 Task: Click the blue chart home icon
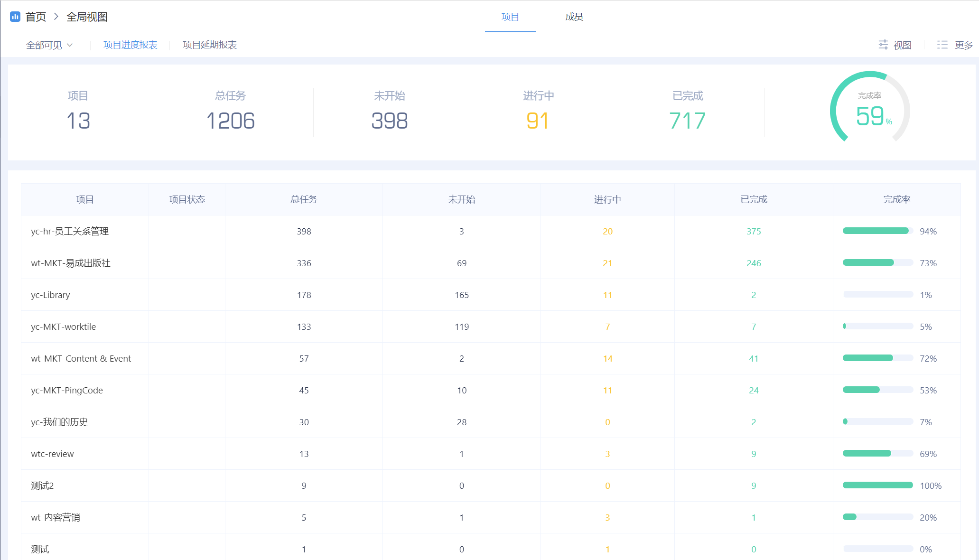[15, 17]
